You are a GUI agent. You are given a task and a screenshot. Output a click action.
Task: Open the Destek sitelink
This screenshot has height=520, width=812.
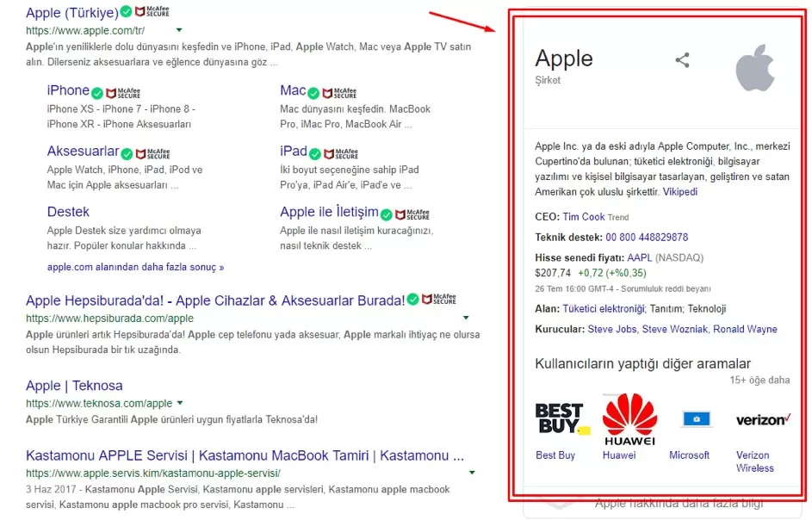click(x=68, y=212)
